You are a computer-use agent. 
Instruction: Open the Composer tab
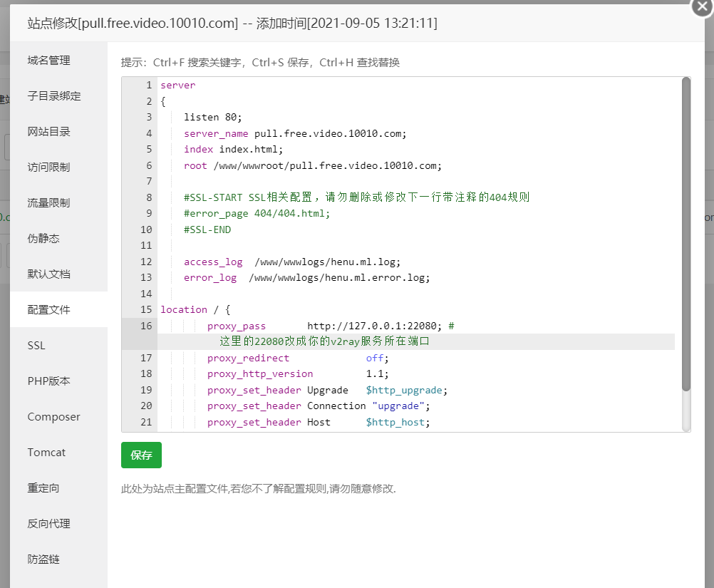point(54,417)
